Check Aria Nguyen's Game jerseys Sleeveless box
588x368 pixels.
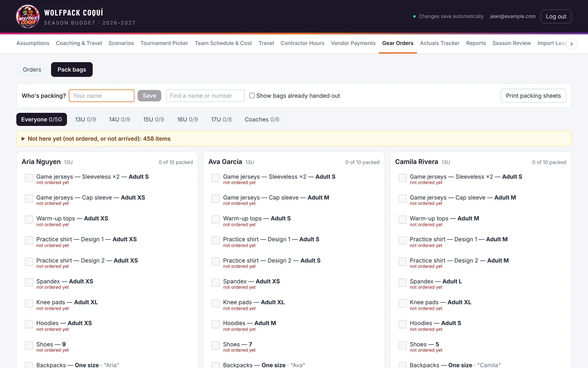pos(29,178)
